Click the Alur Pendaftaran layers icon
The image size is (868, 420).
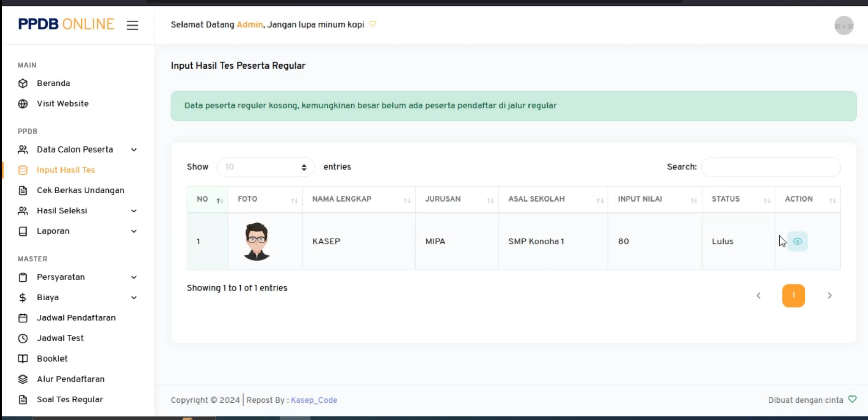click(23, 379)
